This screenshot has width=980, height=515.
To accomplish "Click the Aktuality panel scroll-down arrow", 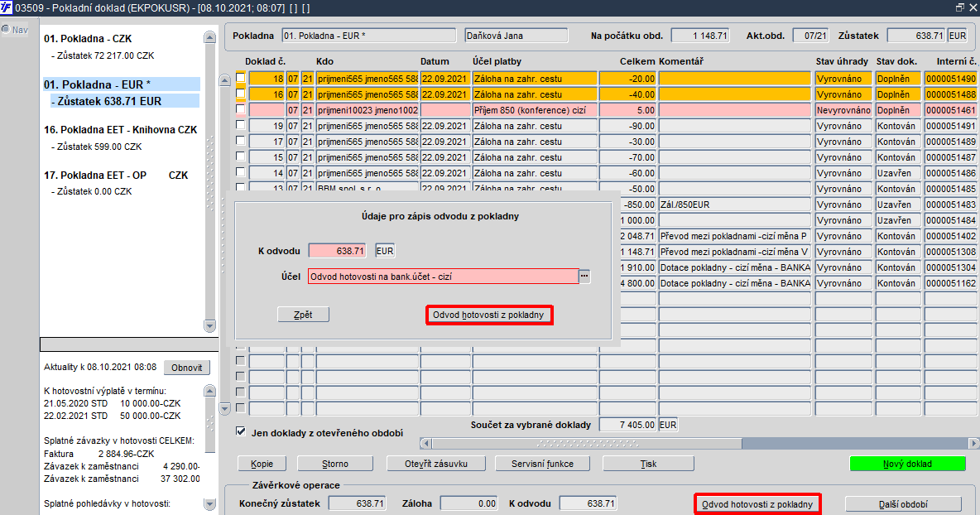I will [x=210, y=503].
